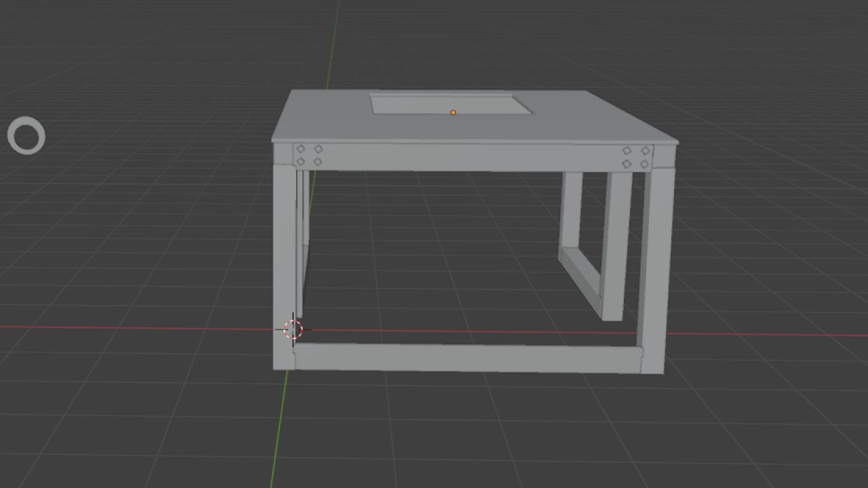Click the table's front bottom rail
Image resolution: width=868 pixels, height=488 pixels.
pyautogui.click(x=468, y=357)
